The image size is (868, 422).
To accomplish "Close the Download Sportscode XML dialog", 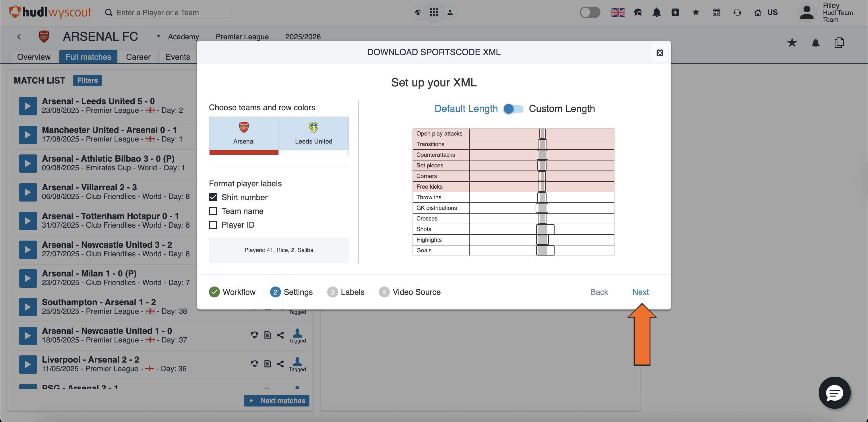I will click(x=659, y=53).
